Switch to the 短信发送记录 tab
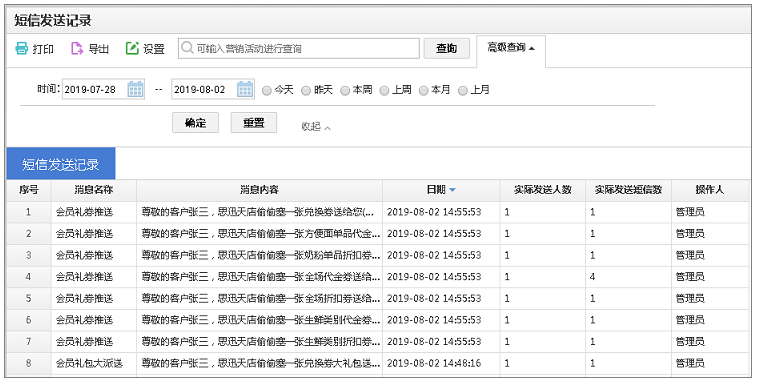The image size is (759, 387). point(61,164)
